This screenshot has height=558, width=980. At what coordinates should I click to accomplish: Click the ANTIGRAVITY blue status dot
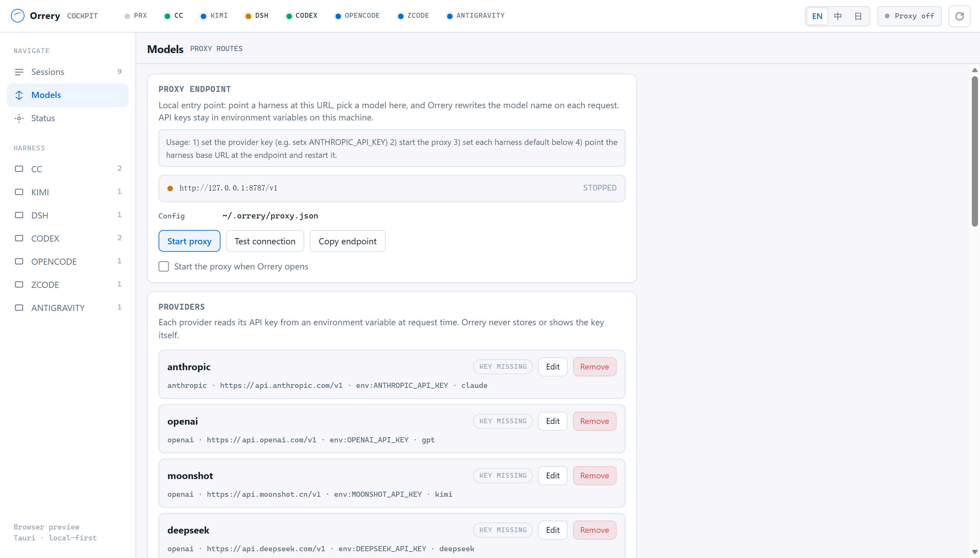pyautogui.click(x=450, y=16)
